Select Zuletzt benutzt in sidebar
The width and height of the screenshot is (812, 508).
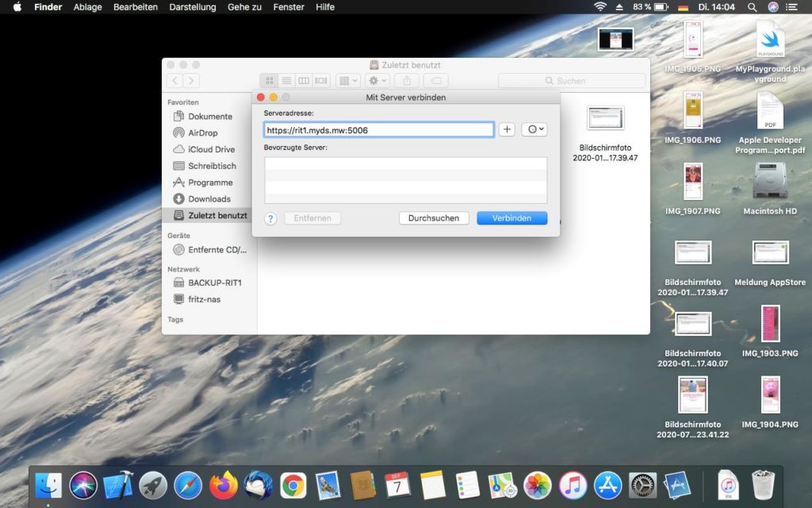pyautogui.click(x=209, y=215)
